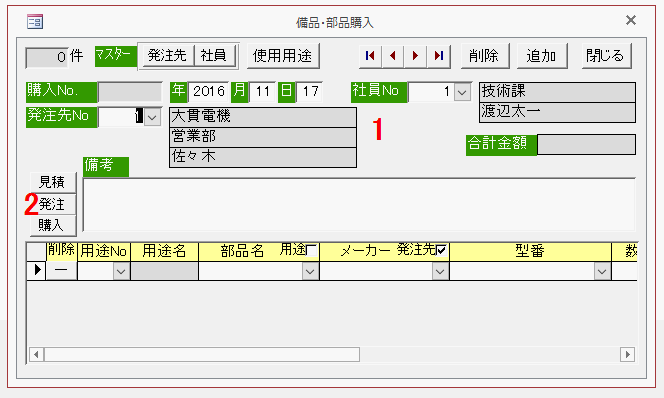Click the 技術課 text box
664x398 pixels.
click(x=557, y=92)
